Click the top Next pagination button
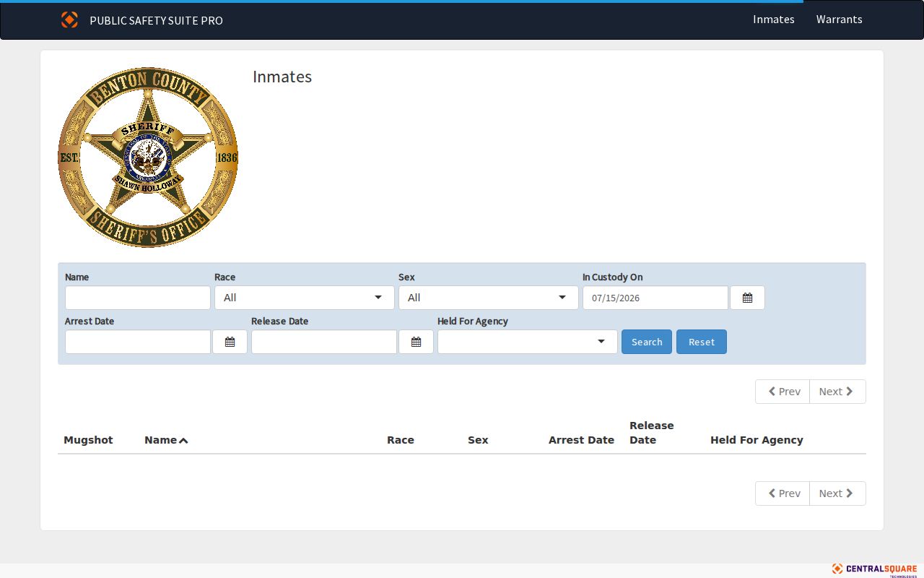The height and width of the screenshot is (578, 924). click(x=837, y=392)
